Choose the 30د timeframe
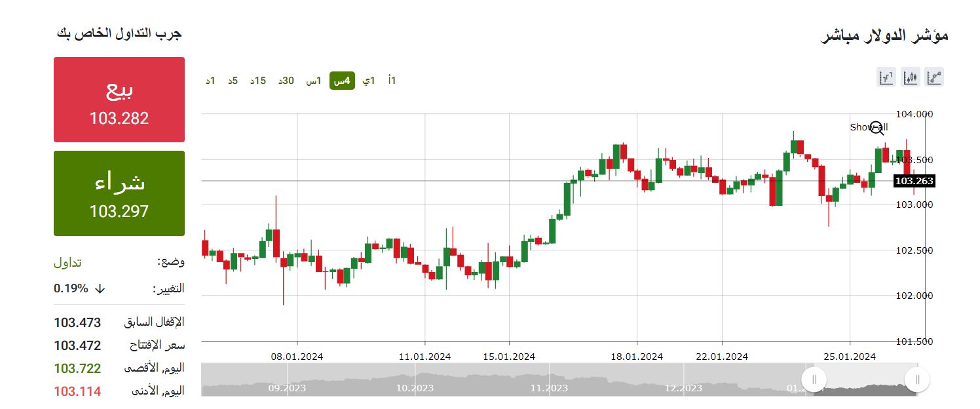 pos(286,81)
